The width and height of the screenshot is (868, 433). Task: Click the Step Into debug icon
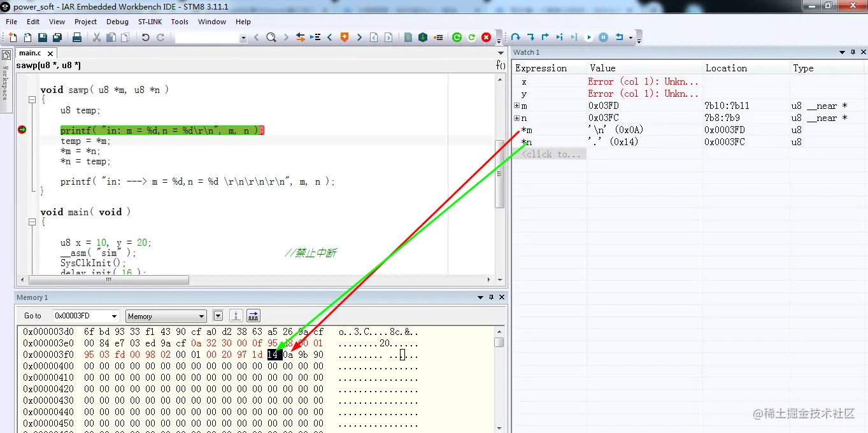[530, 38]
